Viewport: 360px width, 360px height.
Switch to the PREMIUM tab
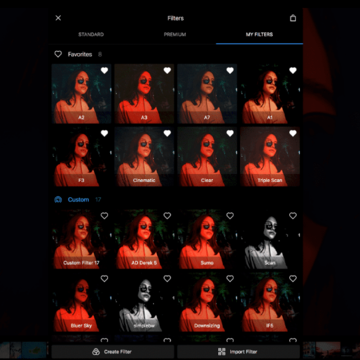tap(175, 34)
